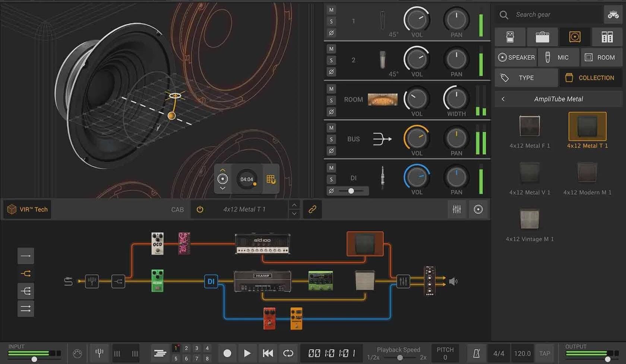The height and width of the screenshot is (364, 626).
Task: Click the output speaker icon
Action: pyautogui.click(x=453, y=281)
